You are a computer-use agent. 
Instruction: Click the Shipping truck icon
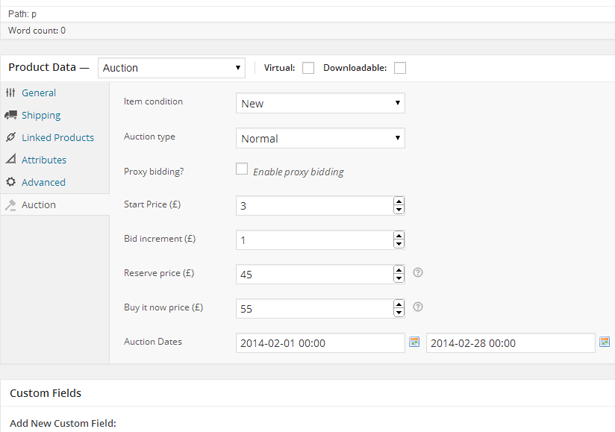click(11, 115)
